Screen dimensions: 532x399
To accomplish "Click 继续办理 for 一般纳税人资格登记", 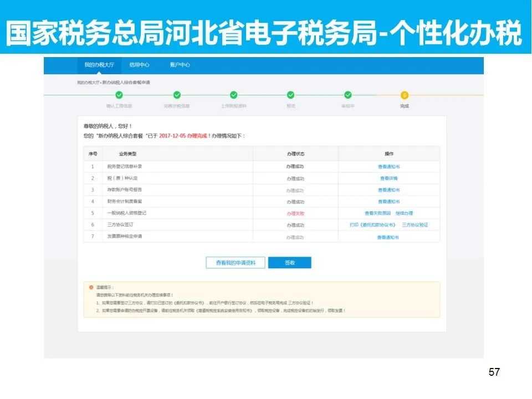I will click(x=404, y=213).
